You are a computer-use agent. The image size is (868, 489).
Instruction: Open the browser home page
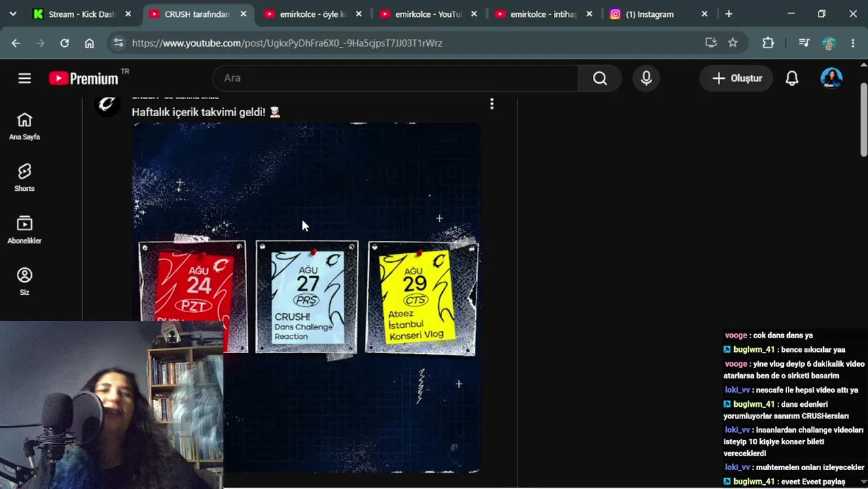(89, 43)
